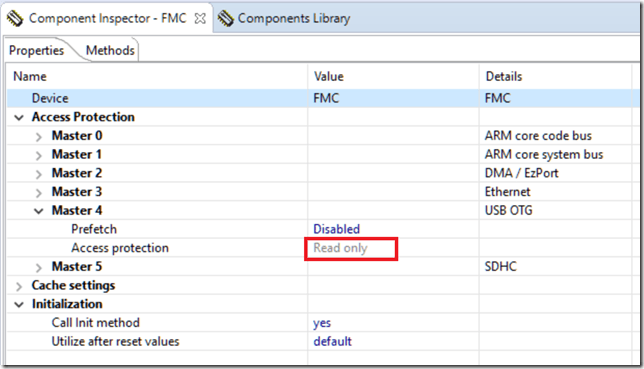Click the USB OTG detail text
The width and height of the screenshot is (644, 369).
point(508,210)
